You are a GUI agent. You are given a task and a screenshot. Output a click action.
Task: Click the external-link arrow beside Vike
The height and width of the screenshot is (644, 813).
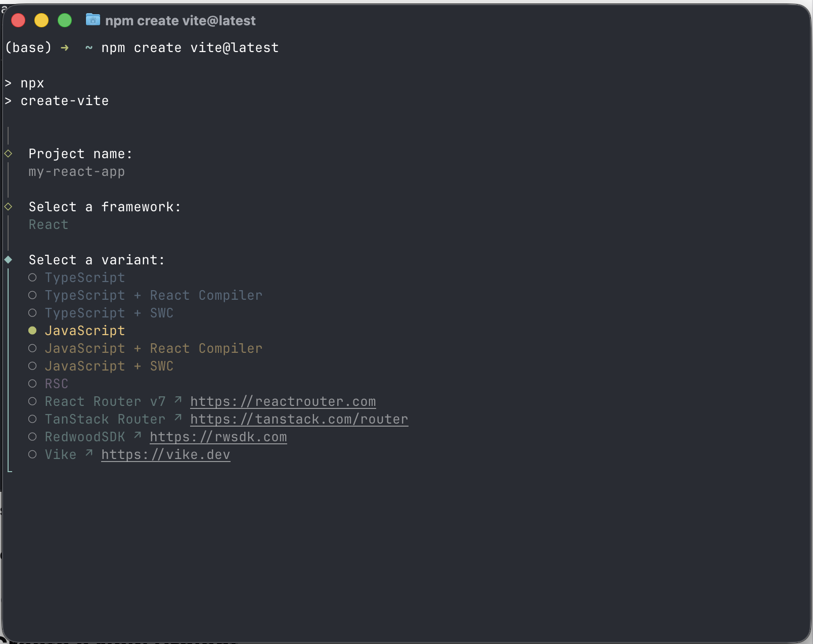click(x=89, y=453)
